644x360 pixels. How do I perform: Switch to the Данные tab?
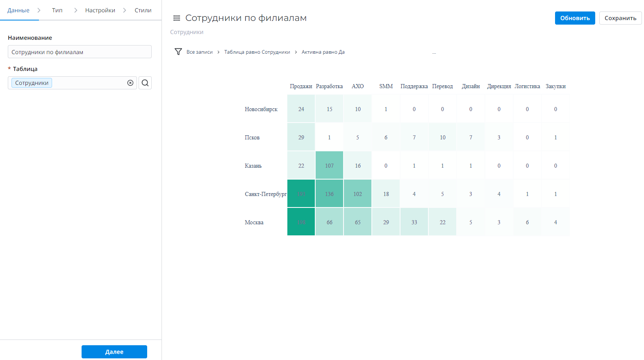pyautogui.click(x=18, y=10)
